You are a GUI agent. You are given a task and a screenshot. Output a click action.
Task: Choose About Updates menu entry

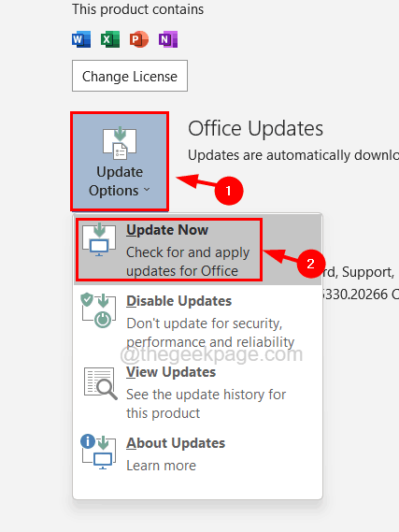coord(198,453)
